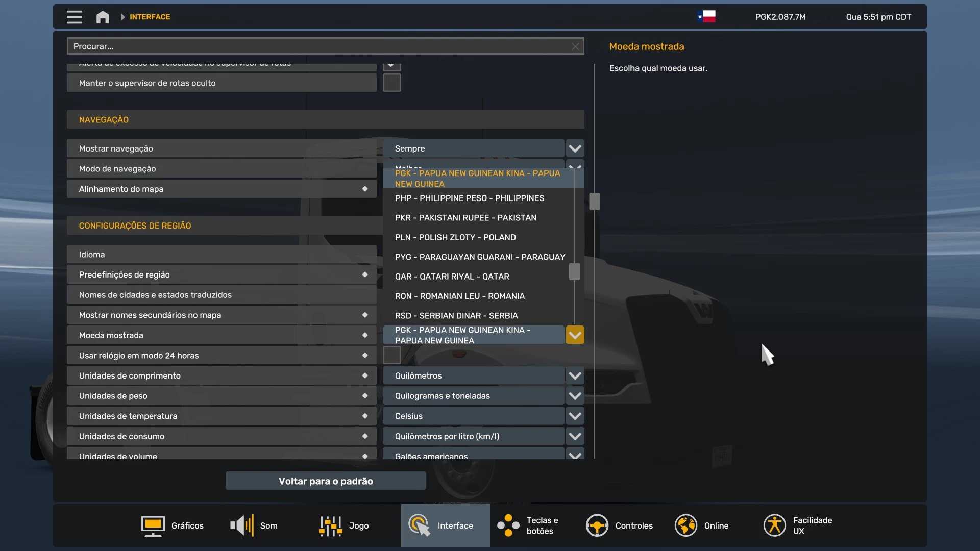Open Jogo settings sliders icon
This screenshot has width=980, height=551.
(330, 525)
